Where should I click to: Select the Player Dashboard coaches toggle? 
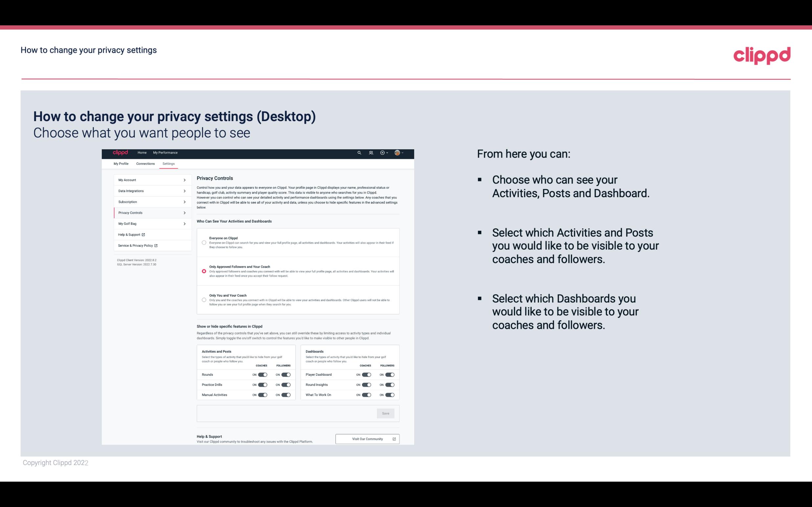tap(366, 374)
